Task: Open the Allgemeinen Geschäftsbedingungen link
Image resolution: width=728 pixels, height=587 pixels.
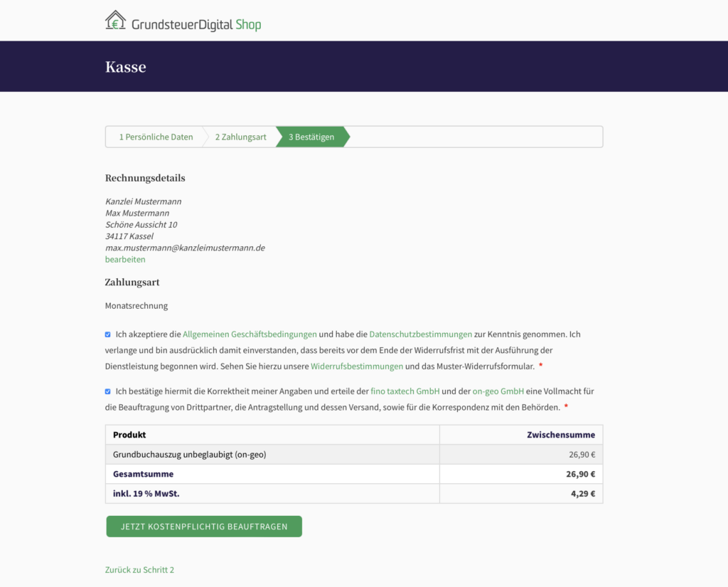Action: point(250,334)
